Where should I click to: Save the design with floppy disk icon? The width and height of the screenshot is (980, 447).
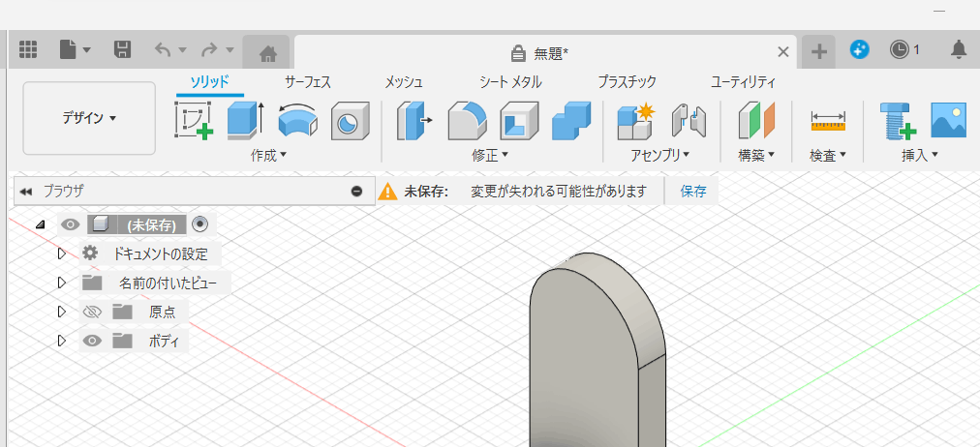[122, 49]
